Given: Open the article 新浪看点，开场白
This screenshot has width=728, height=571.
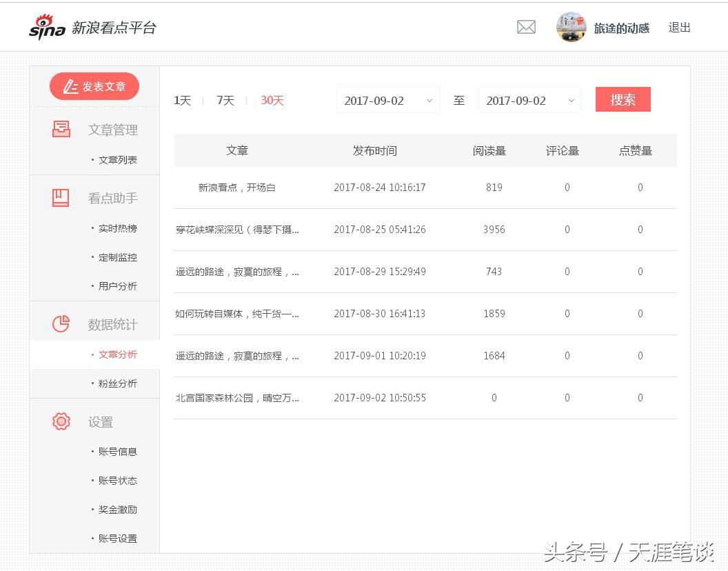Looking at the screenshot, I should point(237,187).
